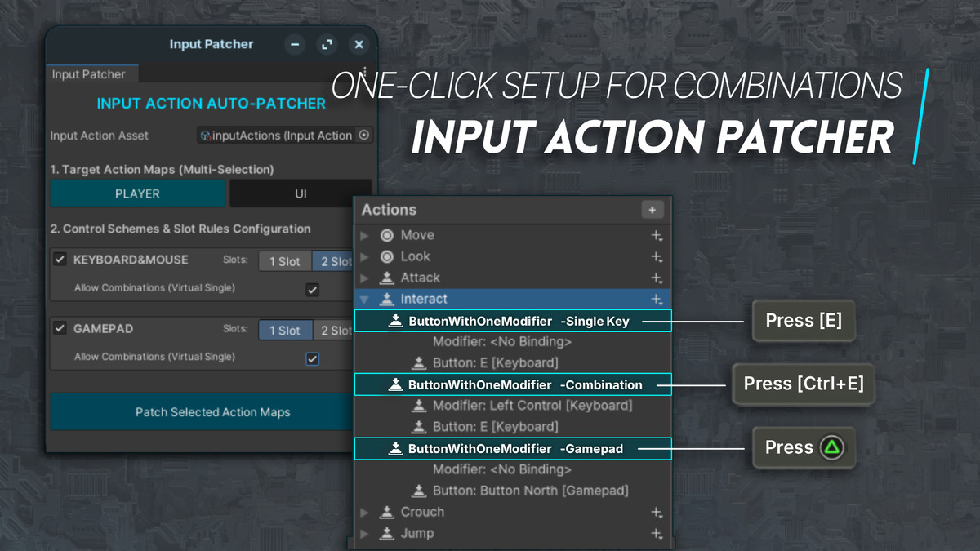This screenshot has width=980, height=551.
Task: Toggle Allow Combinations under GAMEPAD
Action: point(312,358)
